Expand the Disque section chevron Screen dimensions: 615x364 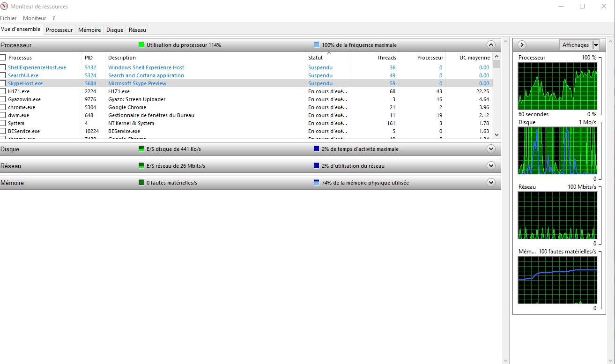click(x=491, y=149)
